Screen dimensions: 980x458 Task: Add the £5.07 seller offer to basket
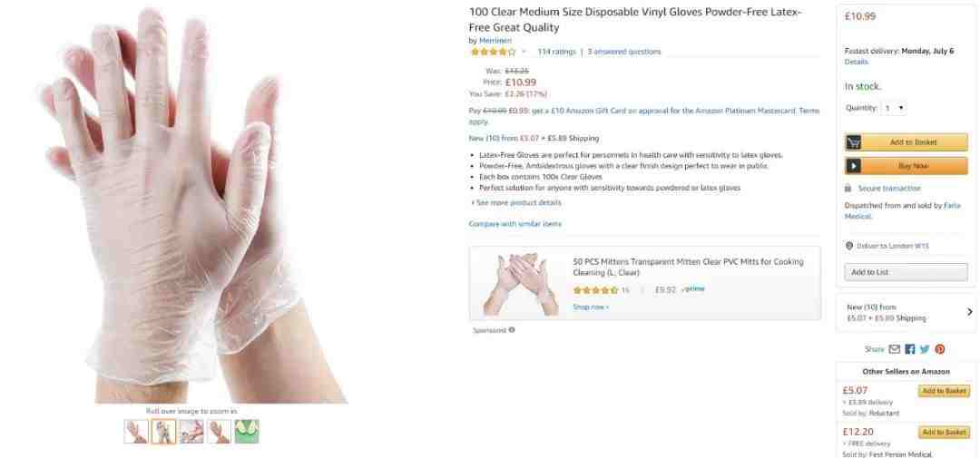(x=944, y=391)
